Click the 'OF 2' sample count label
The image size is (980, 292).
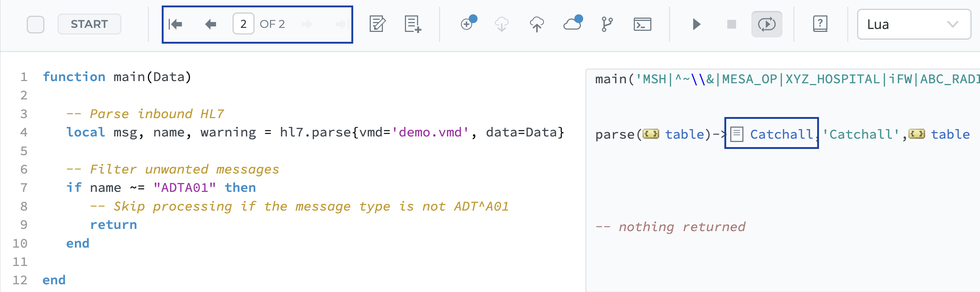coord(272,24)
